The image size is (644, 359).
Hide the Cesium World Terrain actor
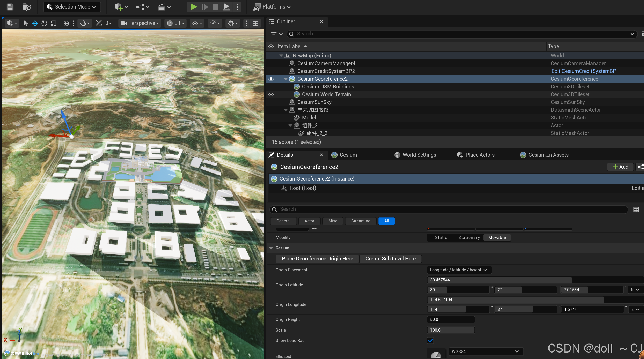271,94
